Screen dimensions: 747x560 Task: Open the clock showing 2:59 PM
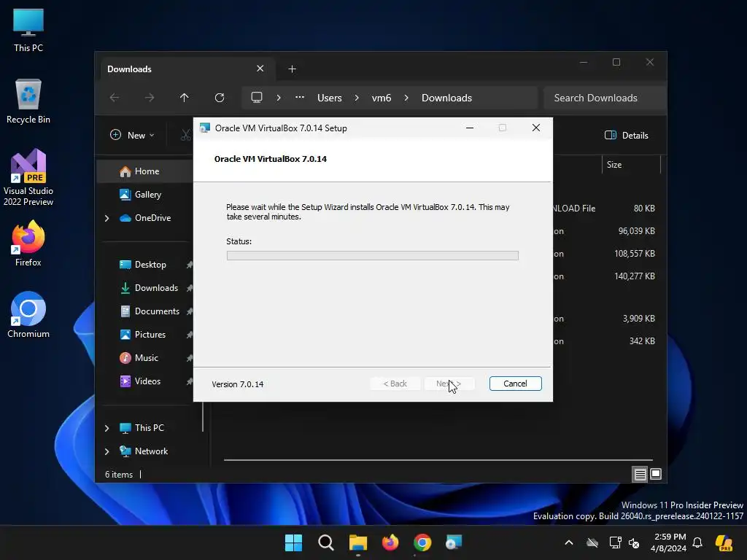(668, 542)
